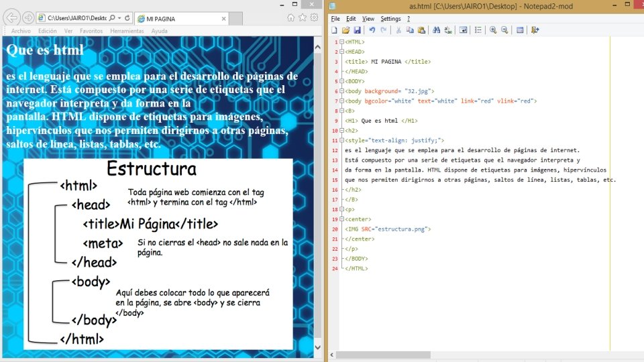Cut selection using the scissors icon
This screenshot has width=644, height=362.
[x=398, y=30]
